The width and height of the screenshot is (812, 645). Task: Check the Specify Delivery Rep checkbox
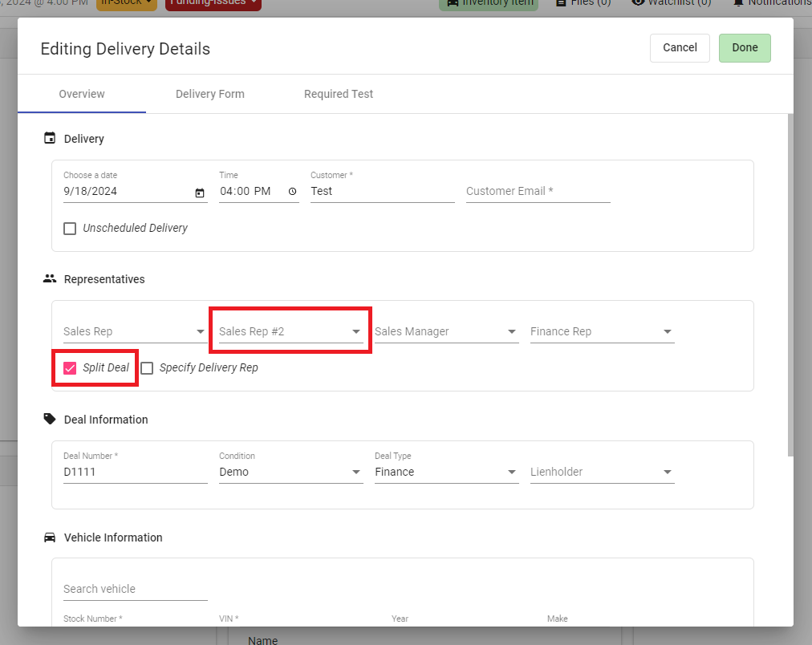(147, 367)
